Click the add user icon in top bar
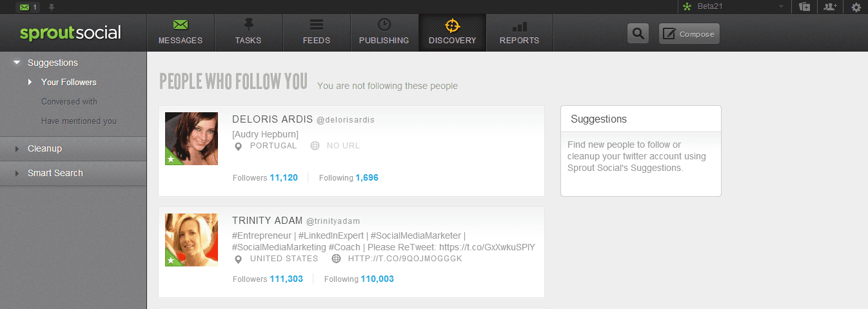 pyautogui.click(x=830, y=7)
